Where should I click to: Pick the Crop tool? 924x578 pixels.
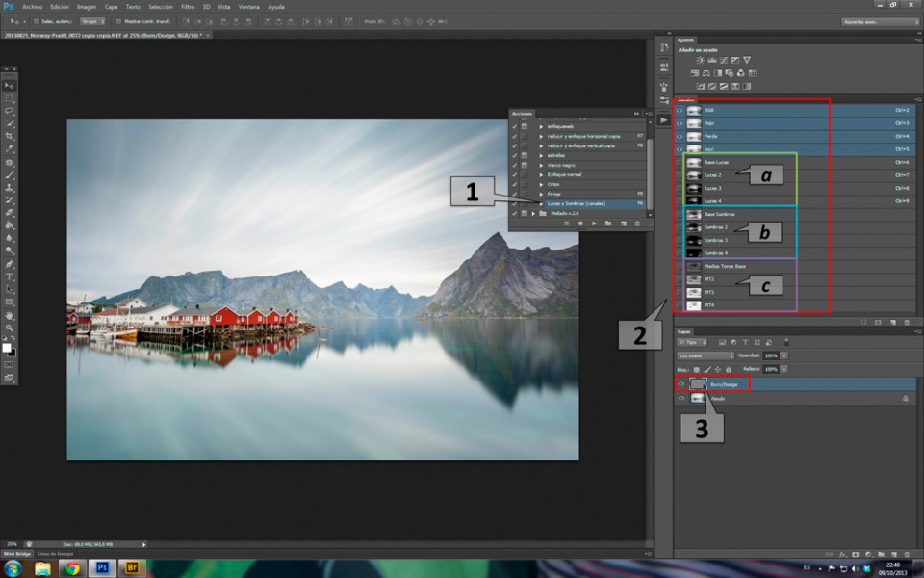click(10, 137)
